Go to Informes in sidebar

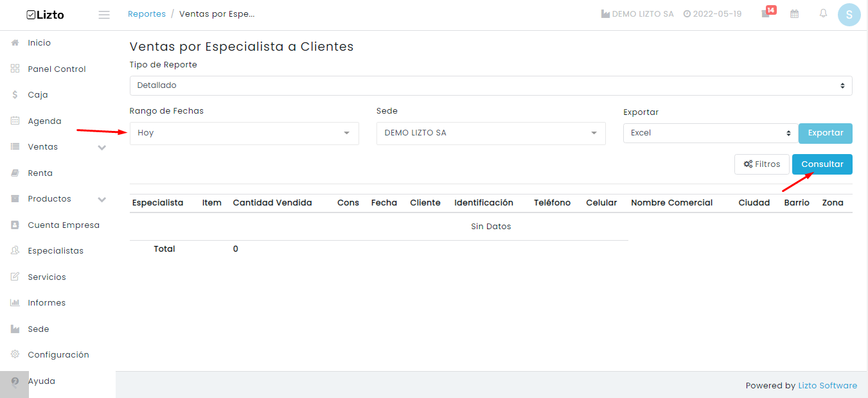(46, 303)
